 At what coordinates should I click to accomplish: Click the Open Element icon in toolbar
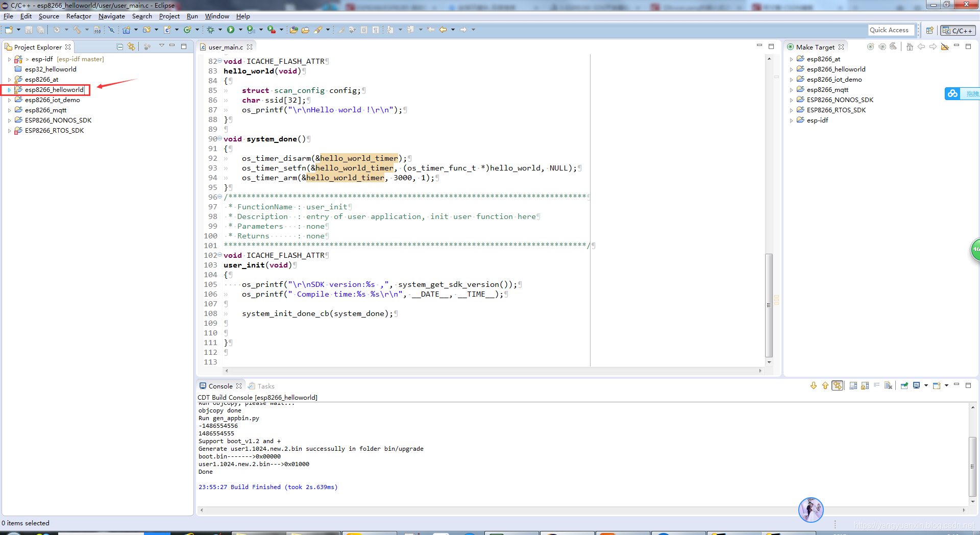pyautogui.click(x=293, y=30)
